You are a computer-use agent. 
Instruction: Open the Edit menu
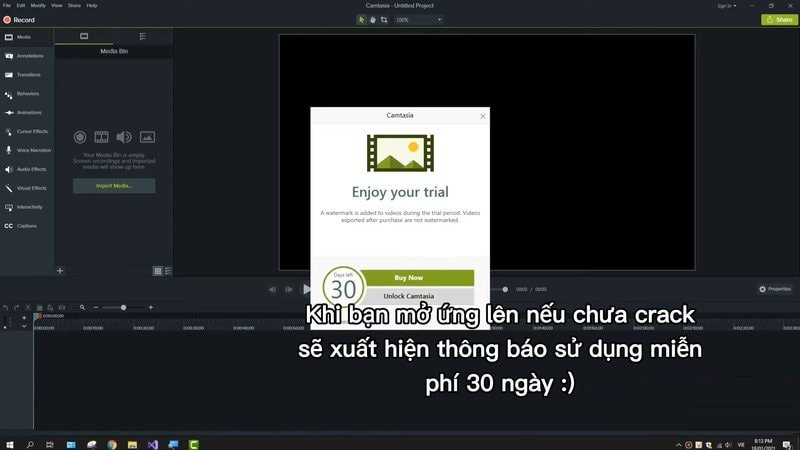(20, 6)
